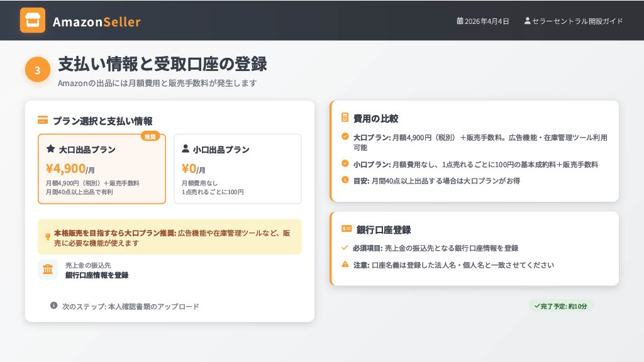Click the user icon beside セラーセントラル開設ガイド
The width and height of the screenshot is (644, 362).
(x=527, y=21)
